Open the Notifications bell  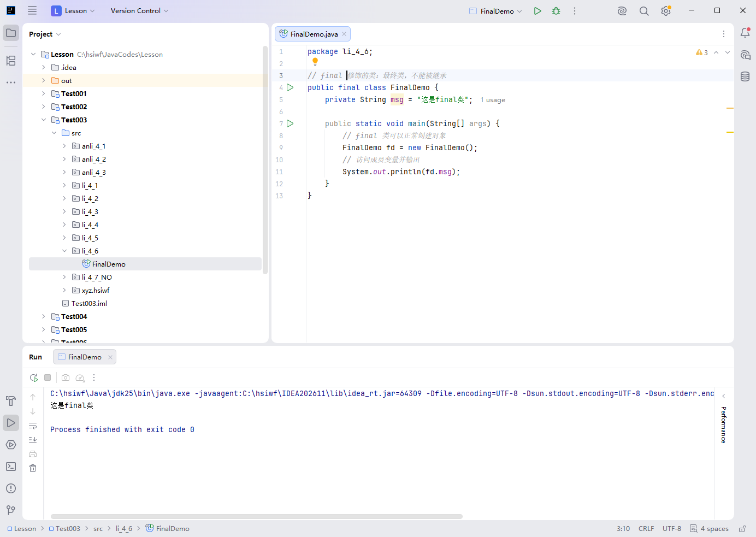point(745,33)
